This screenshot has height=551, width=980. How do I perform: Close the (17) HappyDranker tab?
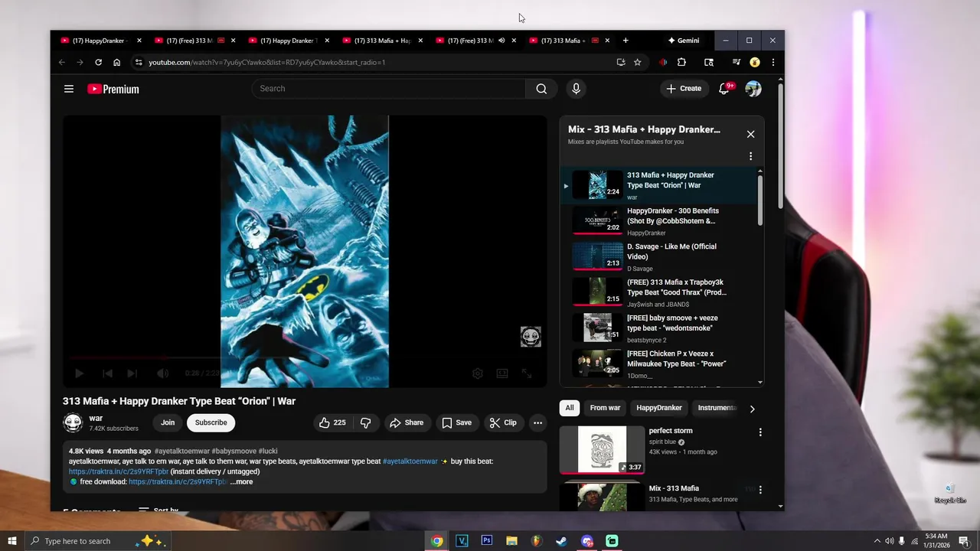coord(139,41)
